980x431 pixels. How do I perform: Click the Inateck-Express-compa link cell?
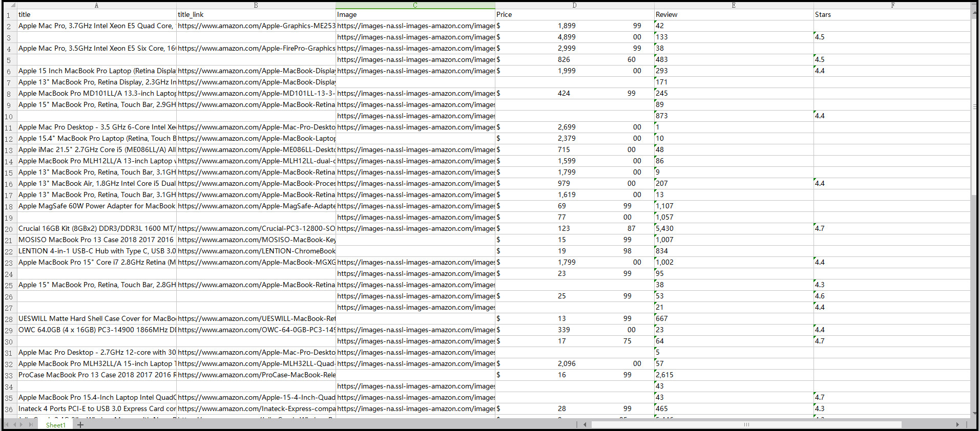pyautogui.click(x=256, y=409)
